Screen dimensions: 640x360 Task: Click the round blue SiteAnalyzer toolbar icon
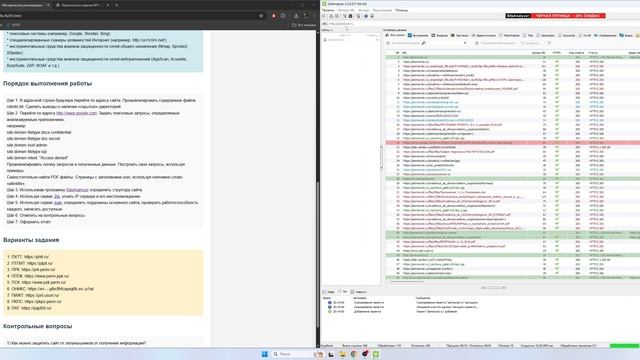(366, 16)
